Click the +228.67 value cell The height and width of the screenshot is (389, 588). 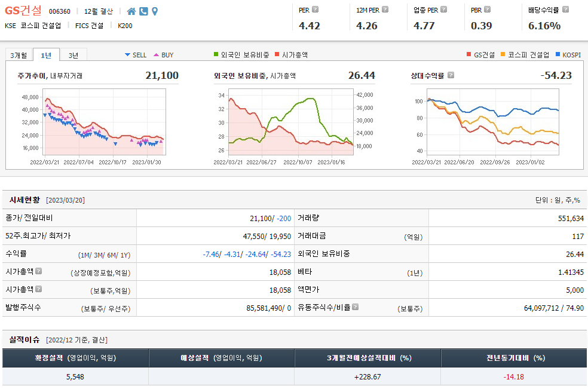pos(367,376)
